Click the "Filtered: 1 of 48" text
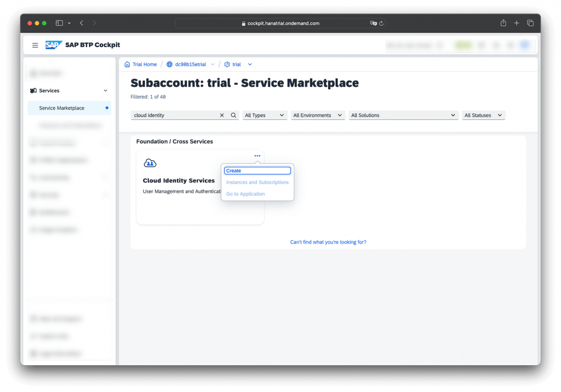 [148, 97]
